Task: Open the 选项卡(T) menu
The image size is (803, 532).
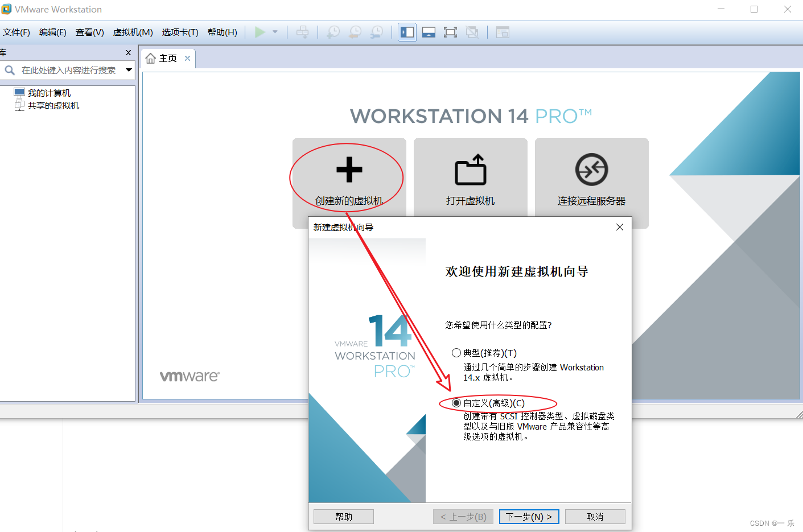Action: (180, 32)
